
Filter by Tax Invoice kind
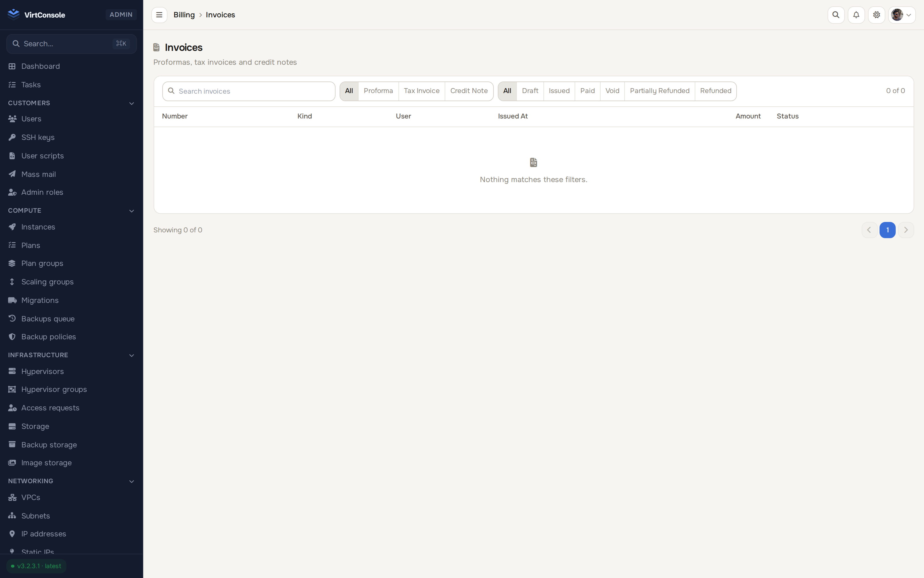coord(422,91)
